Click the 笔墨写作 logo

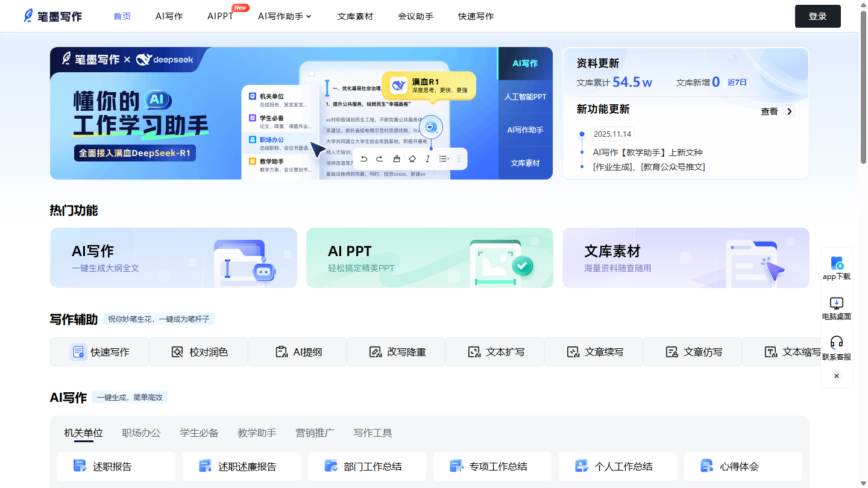52,16
